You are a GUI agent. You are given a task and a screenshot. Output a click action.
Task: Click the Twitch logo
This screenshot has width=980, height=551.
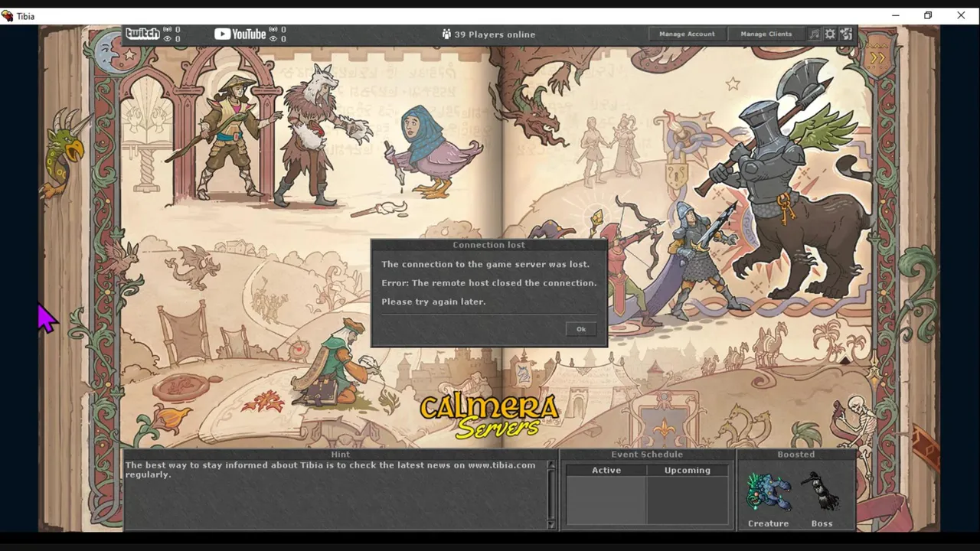[142, 34]
